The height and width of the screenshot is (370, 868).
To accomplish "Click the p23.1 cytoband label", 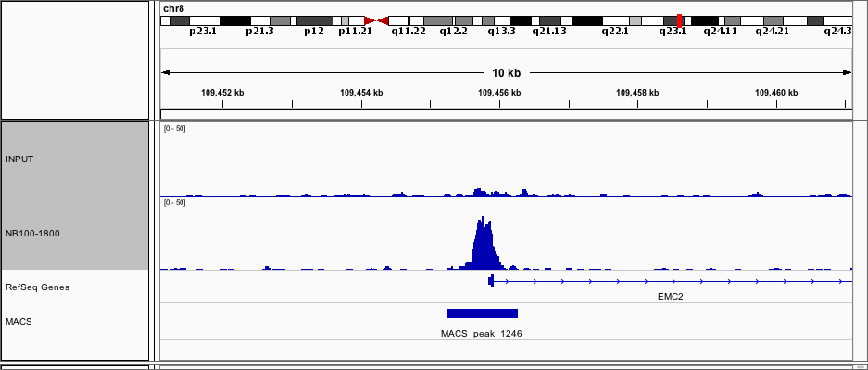I will (x=203, y=32).
